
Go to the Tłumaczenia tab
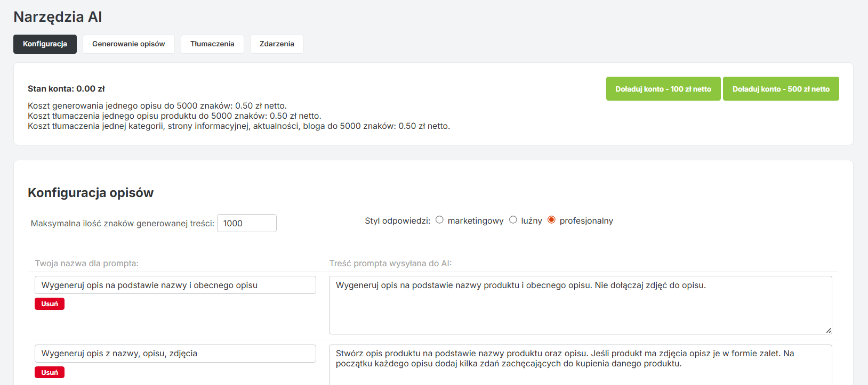[x=212, y=44]
